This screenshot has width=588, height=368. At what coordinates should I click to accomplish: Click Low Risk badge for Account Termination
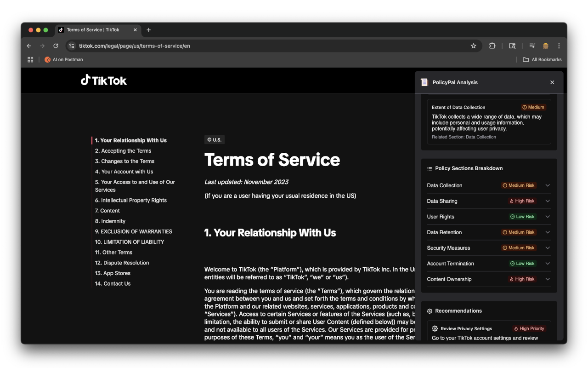coord(522,264)
